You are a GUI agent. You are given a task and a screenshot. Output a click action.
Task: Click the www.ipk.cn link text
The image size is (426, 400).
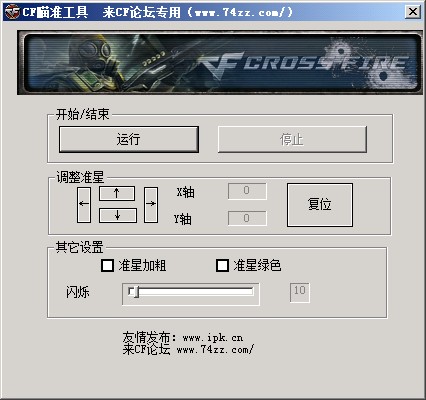(213, 338)
